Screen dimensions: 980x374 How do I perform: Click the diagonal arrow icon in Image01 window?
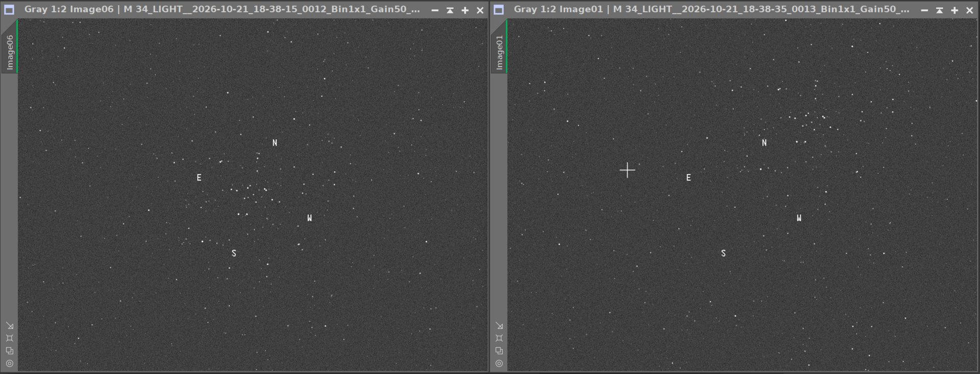click(499, 325)
